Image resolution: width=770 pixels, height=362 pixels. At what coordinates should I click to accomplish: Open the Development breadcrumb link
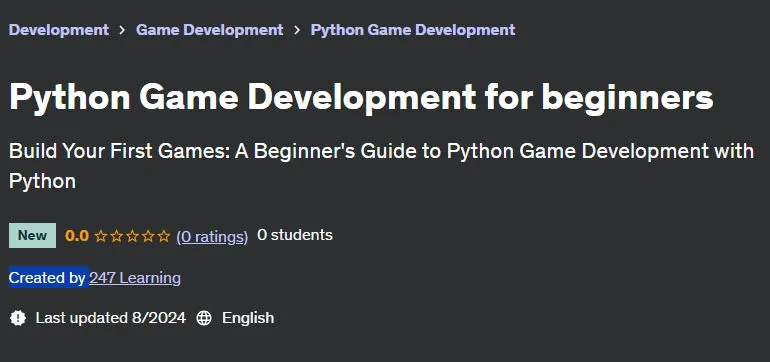click(x=59, y=30)
